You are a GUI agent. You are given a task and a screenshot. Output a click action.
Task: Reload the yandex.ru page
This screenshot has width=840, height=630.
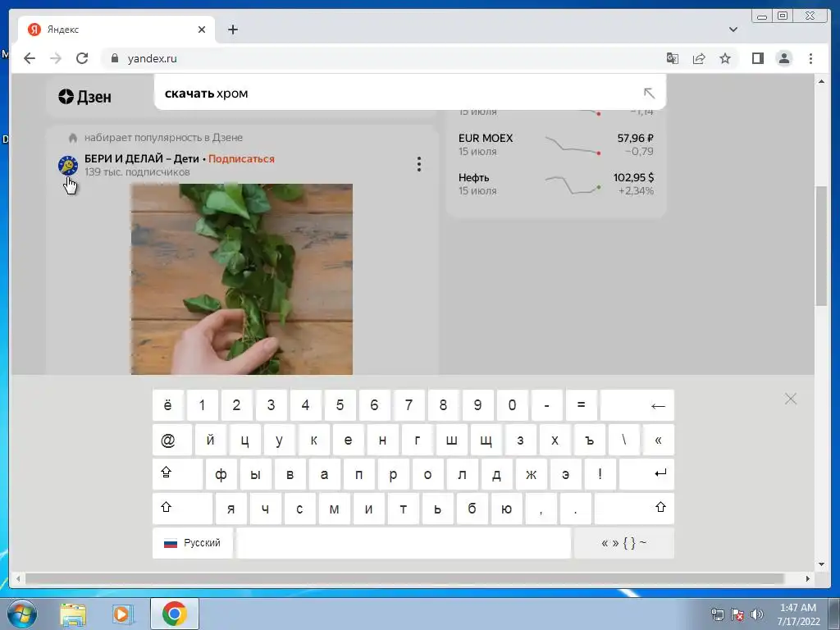[82, 58]
